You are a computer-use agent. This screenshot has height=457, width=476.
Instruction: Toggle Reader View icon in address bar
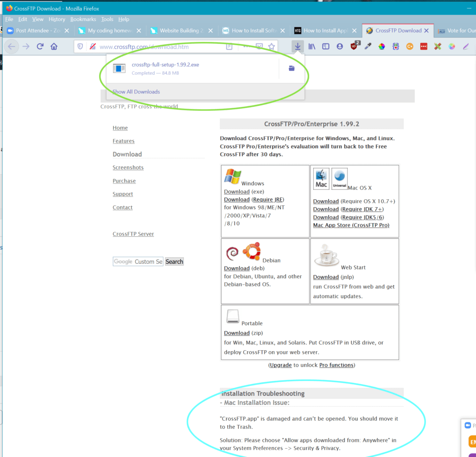(x=229, y=46)
